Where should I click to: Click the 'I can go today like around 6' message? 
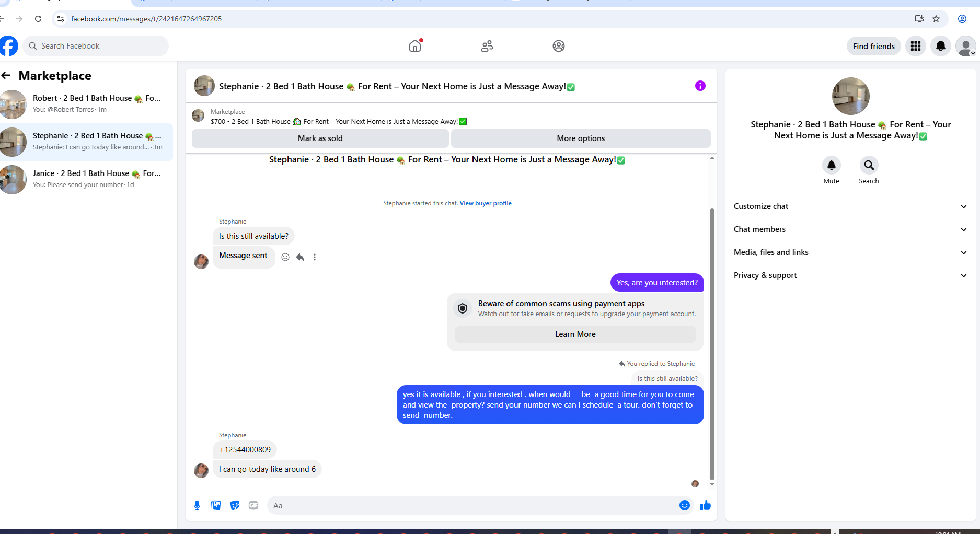pos(267,469)
